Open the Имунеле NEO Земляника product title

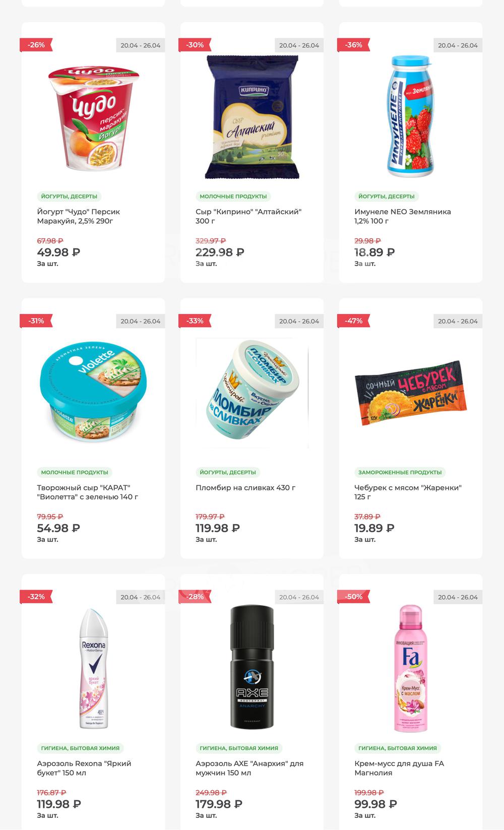pos(403,216)
